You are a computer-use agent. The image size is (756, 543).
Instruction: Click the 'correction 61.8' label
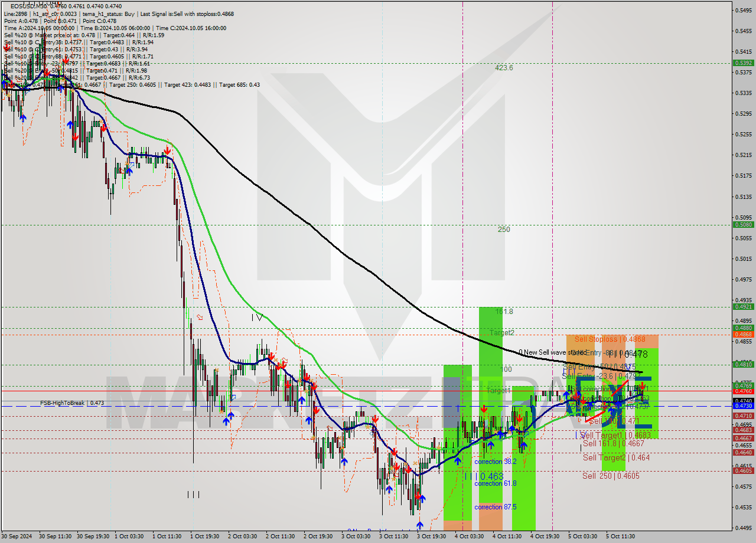495,483
